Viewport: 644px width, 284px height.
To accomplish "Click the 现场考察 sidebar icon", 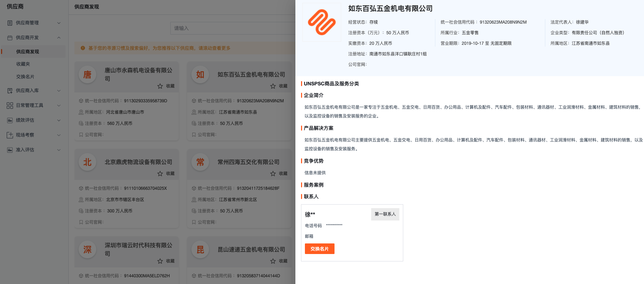I will [10, 135].
